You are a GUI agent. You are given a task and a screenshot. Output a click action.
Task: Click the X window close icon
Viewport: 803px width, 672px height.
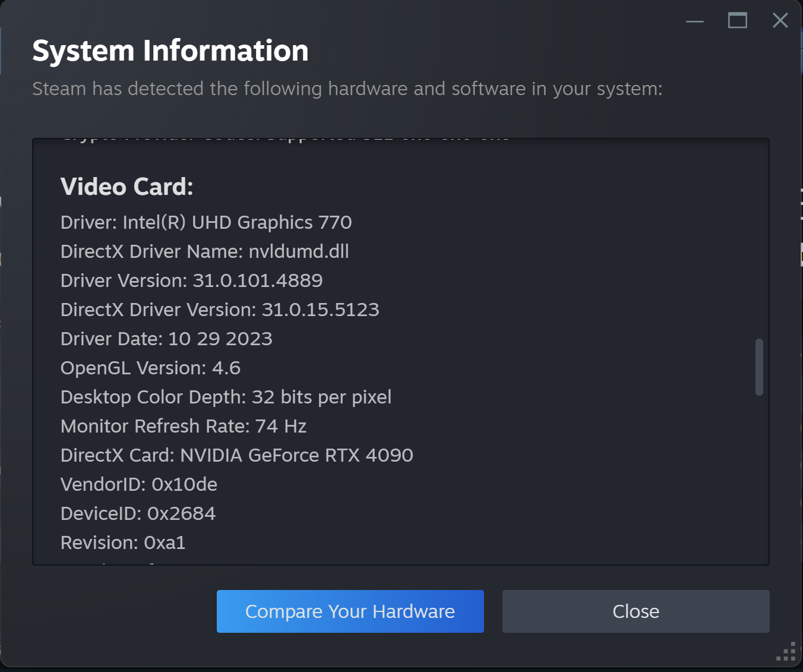coord(780,21)
